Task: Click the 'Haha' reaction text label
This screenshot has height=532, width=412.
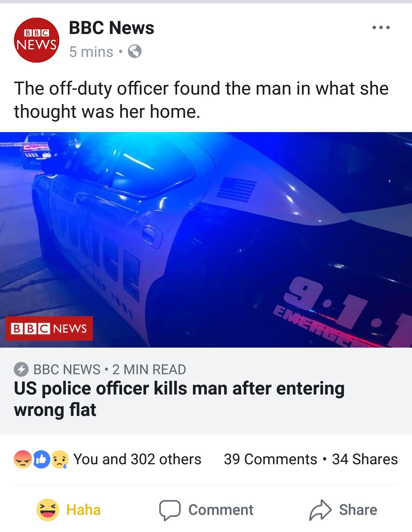Action: pos(84,510)
